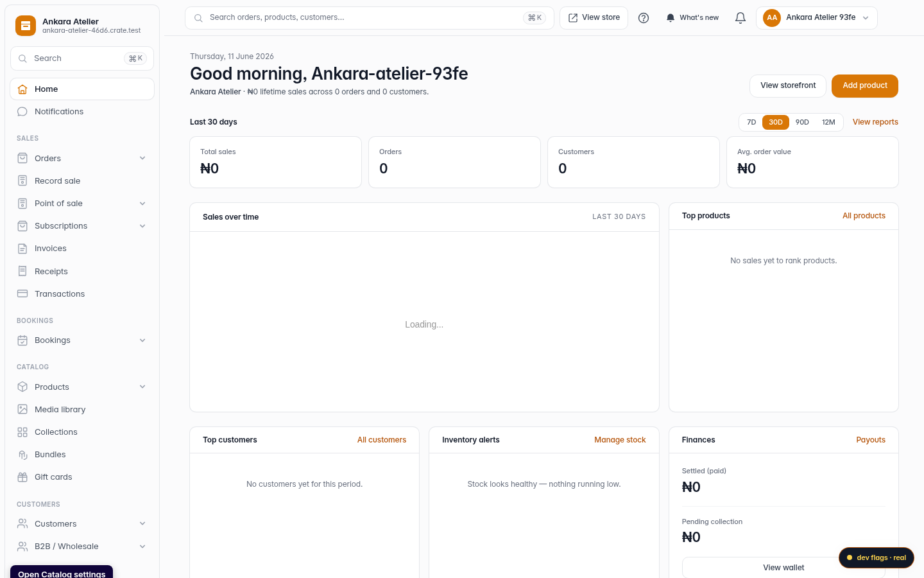The image size is (924, 578).
Task: Click the Ankara Atelier store logo icon
Action: coord(26,26)
